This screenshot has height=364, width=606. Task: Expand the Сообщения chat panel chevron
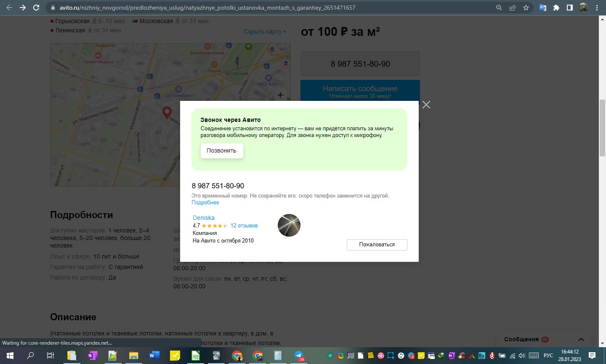coord(581,340)
